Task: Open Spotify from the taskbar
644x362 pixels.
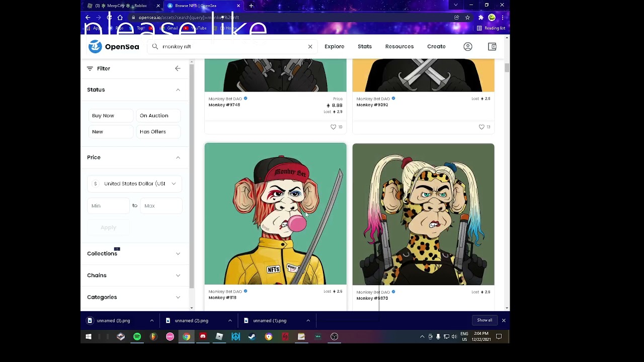Action: coord(137,336)
